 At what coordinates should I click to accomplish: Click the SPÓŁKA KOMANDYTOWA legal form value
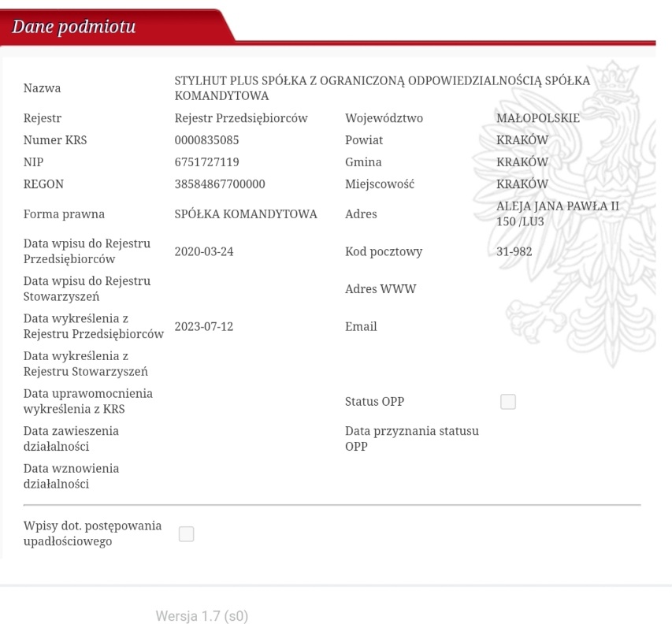pos(246,214)
